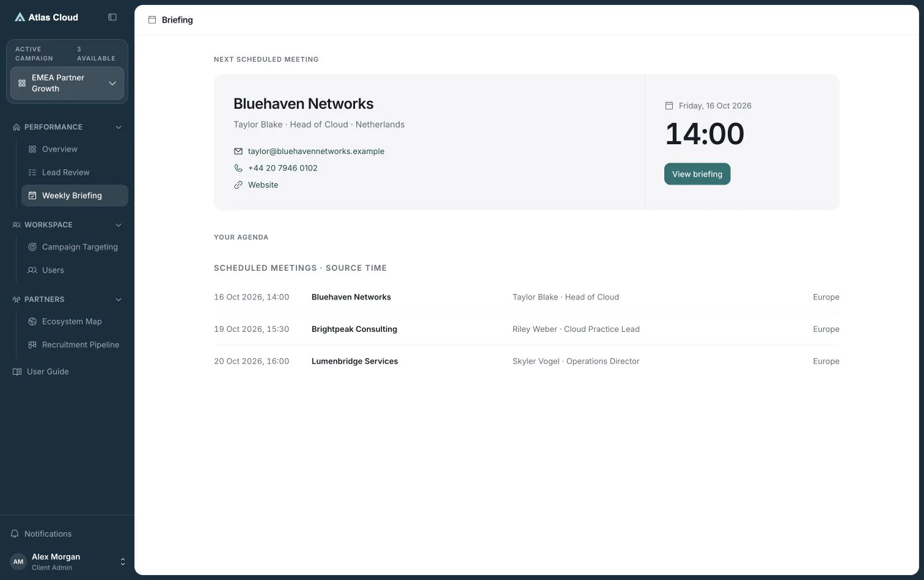Open the EMEA Partner Growth campaign dropdown
Viewport: 924px width, 580px height.
coord(67,83)
